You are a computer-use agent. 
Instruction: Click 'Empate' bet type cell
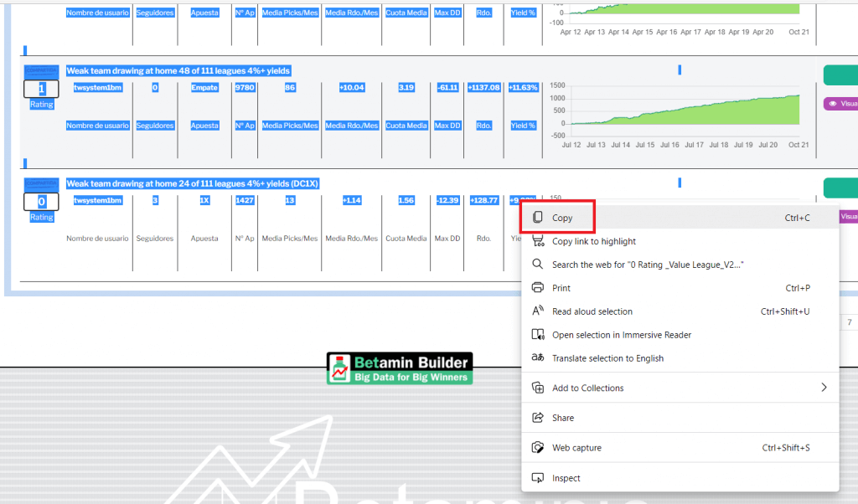[204, 87]
